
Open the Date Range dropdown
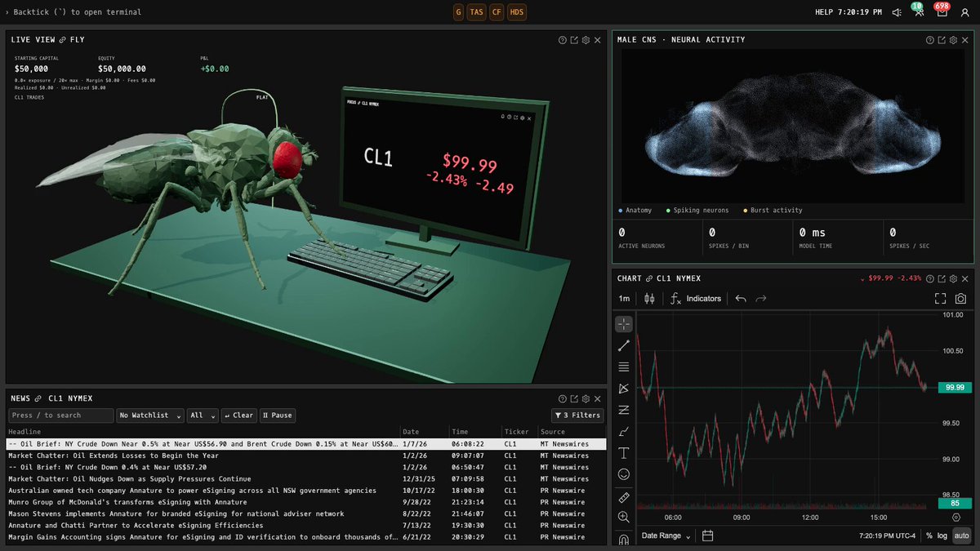666,535
